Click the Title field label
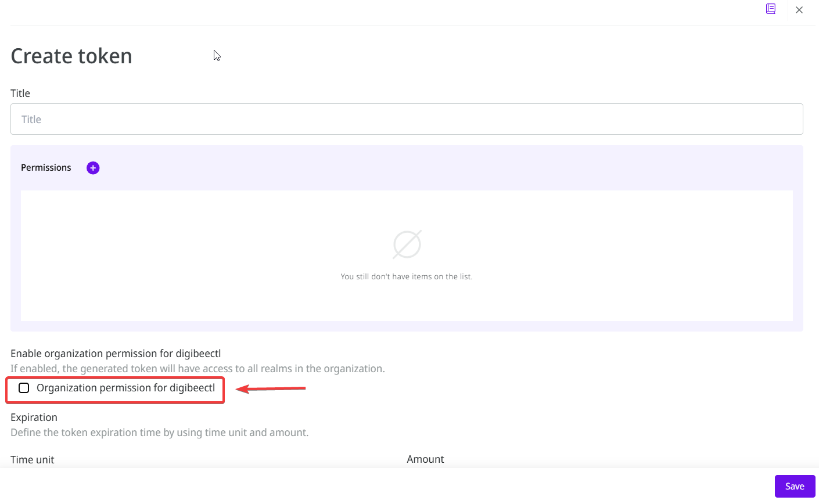The width and height of the screenshot is (819, 504). click(20, 93)
